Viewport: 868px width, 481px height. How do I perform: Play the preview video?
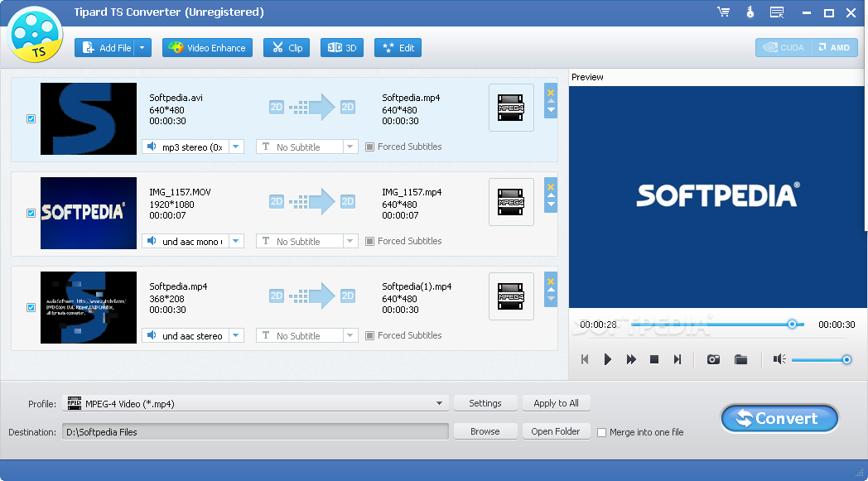(607, 359)
